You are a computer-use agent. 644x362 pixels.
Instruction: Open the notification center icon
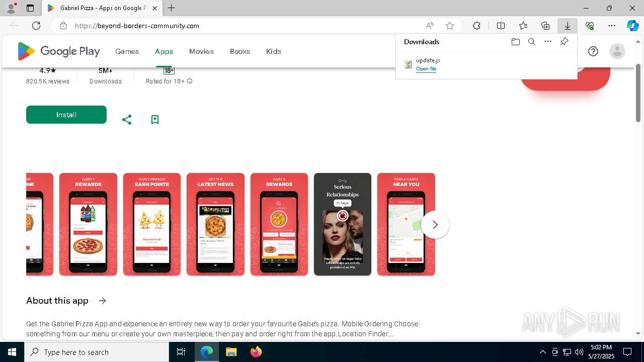click(x=627, y=352)
